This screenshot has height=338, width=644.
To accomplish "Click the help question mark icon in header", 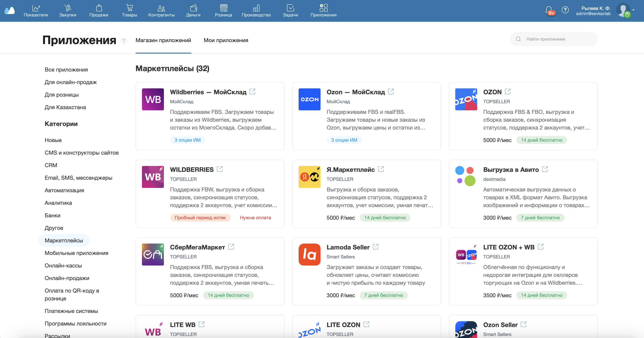I will (565, 10).
